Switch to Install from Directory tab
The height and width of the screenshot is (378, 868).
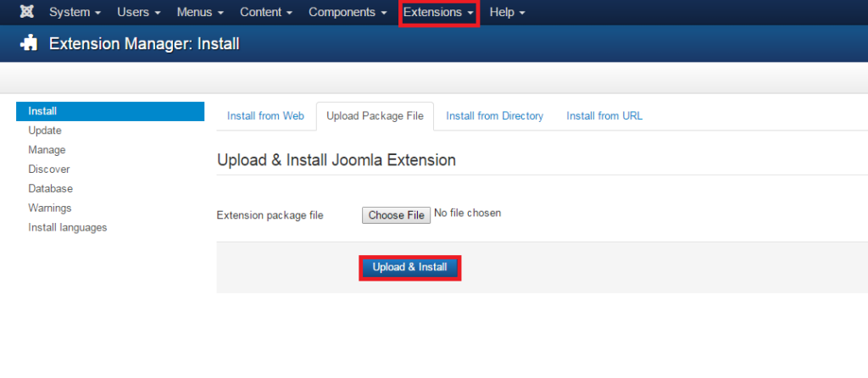494,116
